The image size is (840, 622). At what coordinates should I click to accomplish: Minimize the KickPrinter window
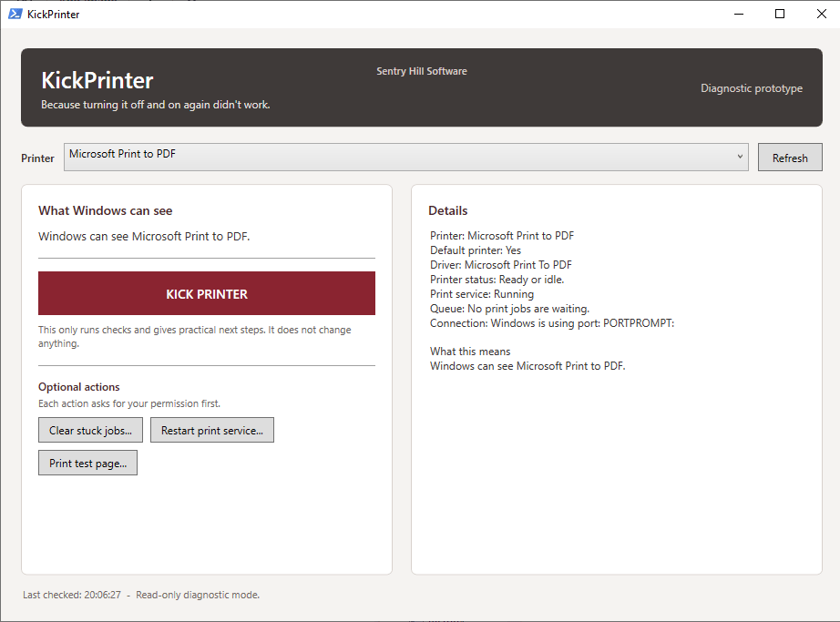(739, 14)
